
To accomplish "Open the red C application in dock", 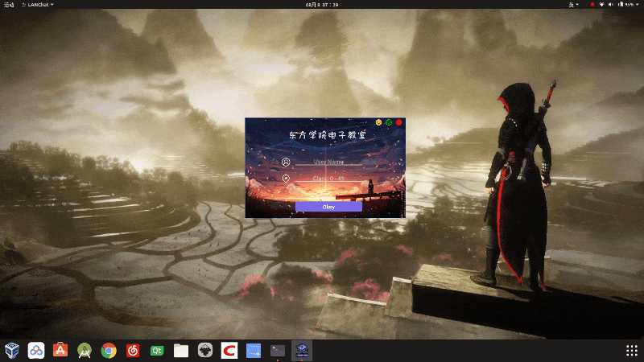I will [x=229, y=351].
